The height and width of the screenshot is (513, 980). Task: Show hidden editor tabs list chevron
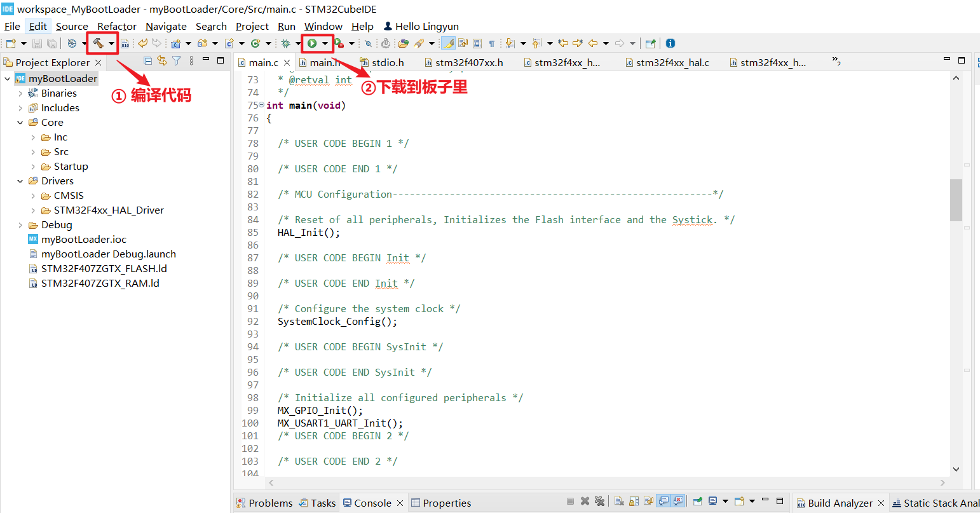836,61
